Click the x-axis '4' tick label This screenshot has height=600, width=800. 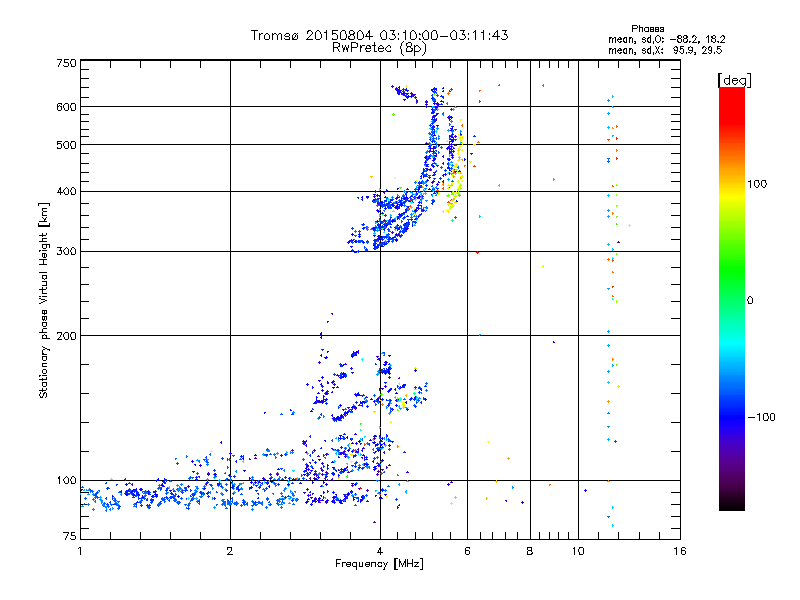[x=380, y=551]
